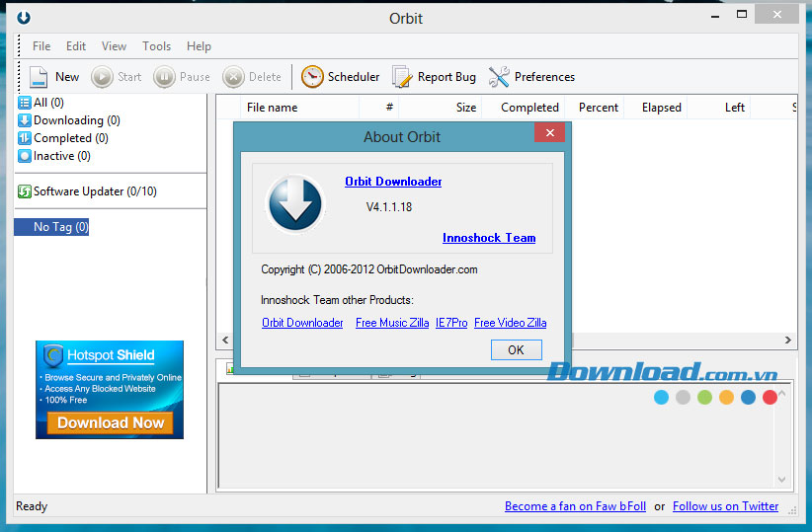Close the About Orbit dialog

pos(550,133)
